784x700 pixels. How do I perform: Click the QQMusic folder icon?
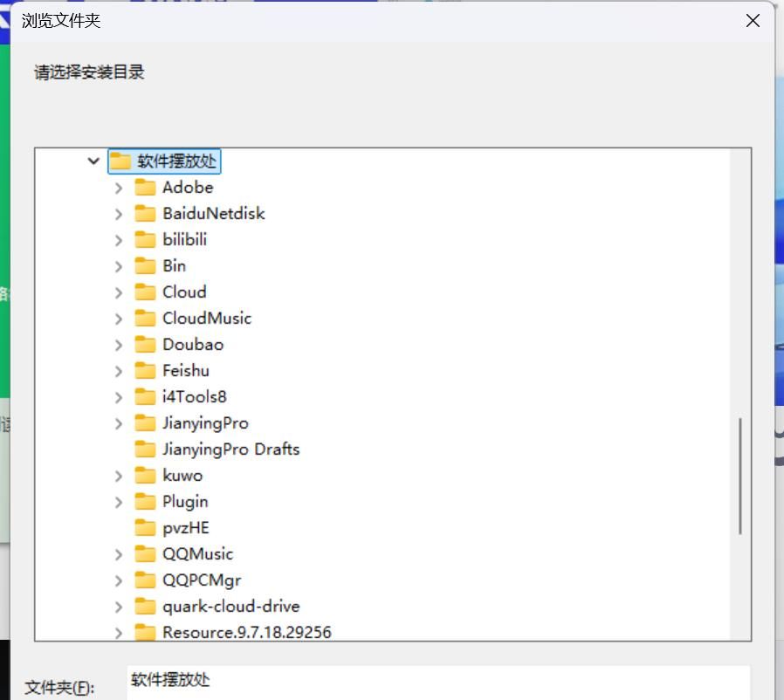145,554
